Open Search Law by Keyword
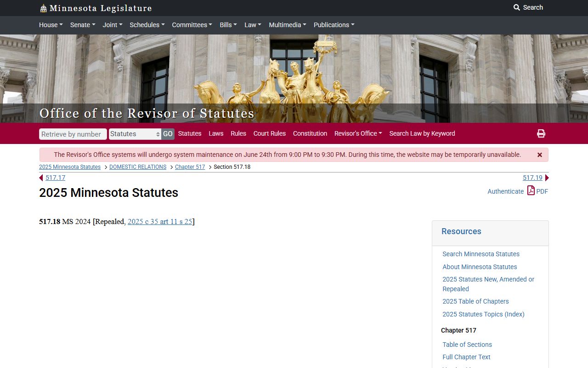Screen dimensions: 588x368 422,133
